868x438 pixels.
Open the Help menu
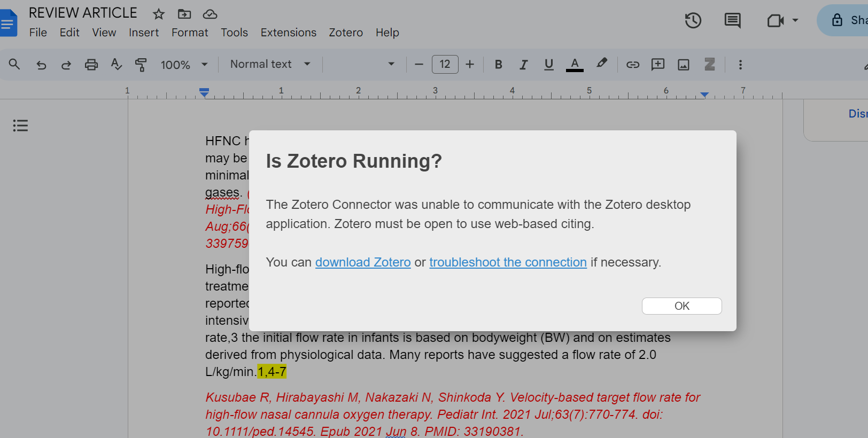coord(387,33)
